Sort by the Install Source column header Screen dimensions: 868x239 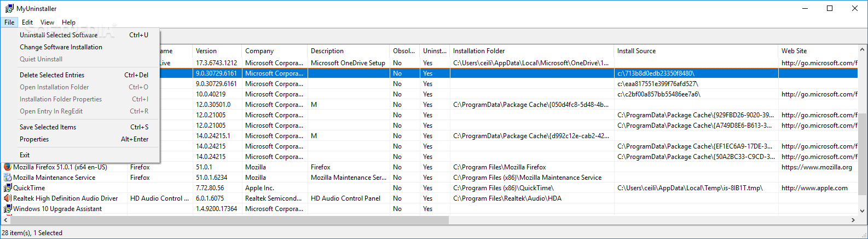[x=696, y=51]
